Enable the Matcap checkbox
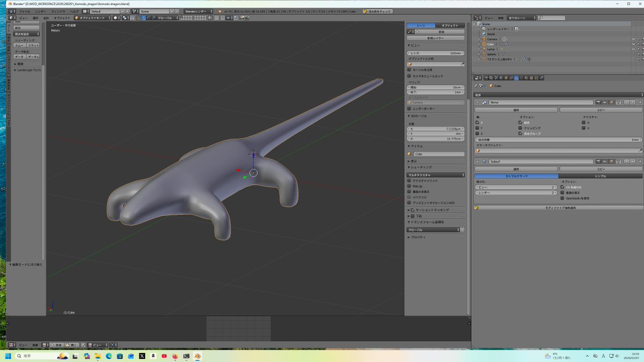Image resolution: width=644 pixels, height=362 pixels. click(x=409, y=186)
